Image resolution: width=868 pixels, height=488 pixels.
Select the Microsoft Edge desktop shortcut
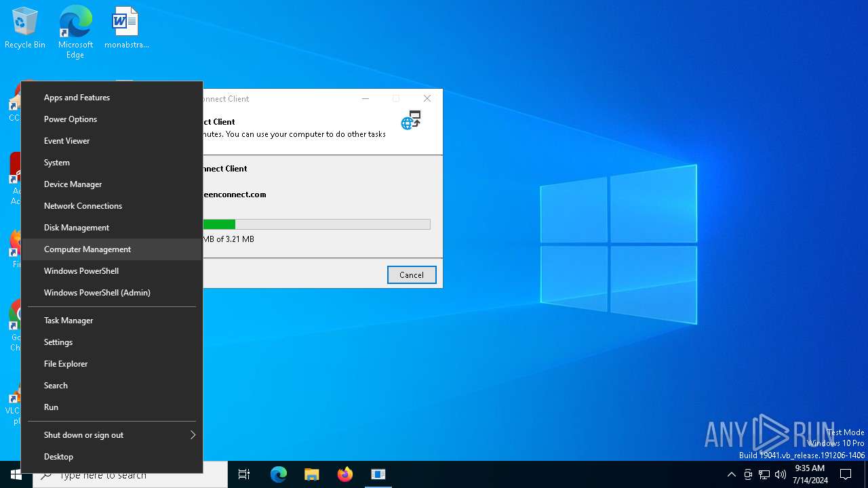75,32
